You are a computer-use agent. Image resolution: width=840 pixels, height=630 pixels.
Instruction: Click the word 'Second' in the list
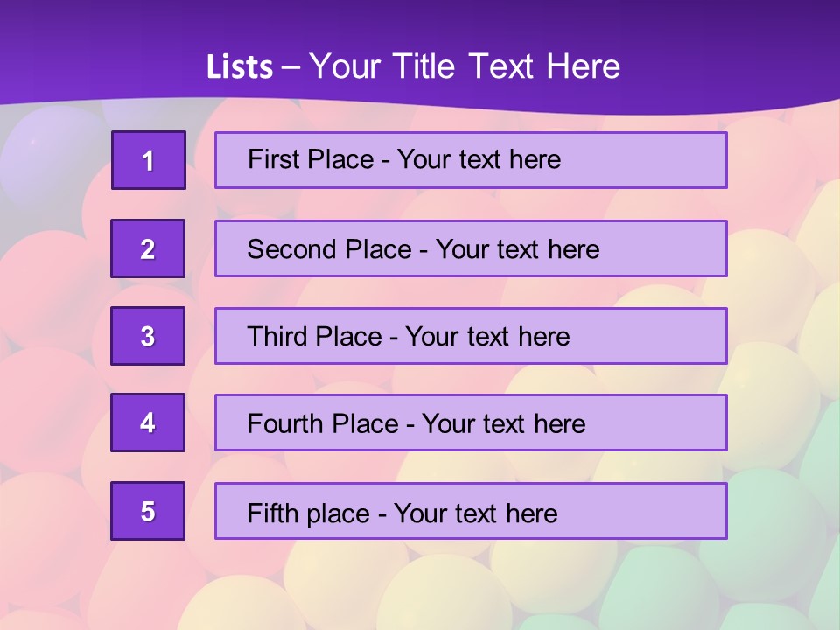[x=291, y=249]
